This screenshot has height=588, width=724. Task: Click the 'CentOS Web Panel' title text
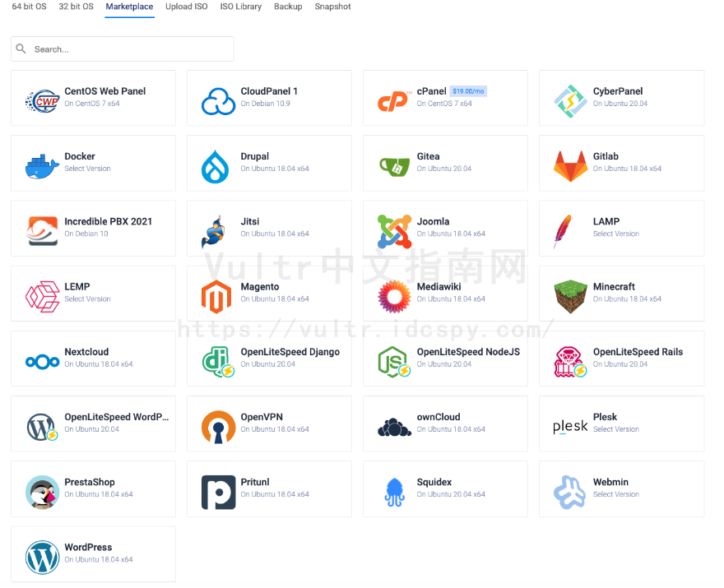click(104, 91)
